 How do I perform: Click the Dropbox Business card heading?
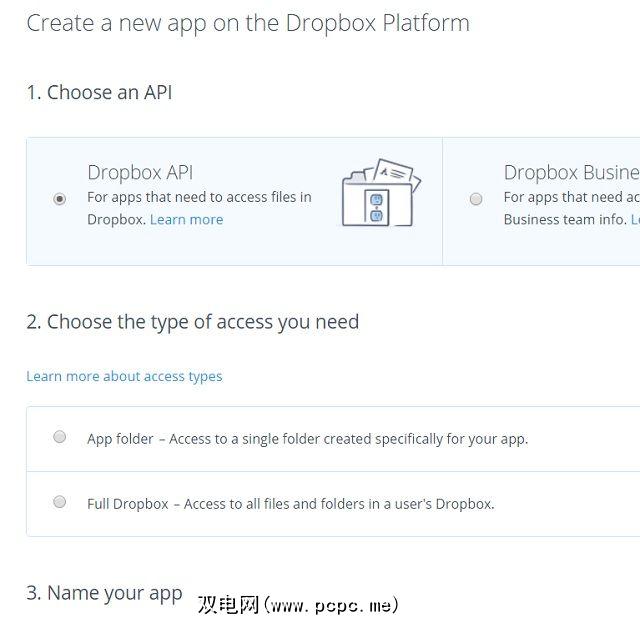[572, 173]
